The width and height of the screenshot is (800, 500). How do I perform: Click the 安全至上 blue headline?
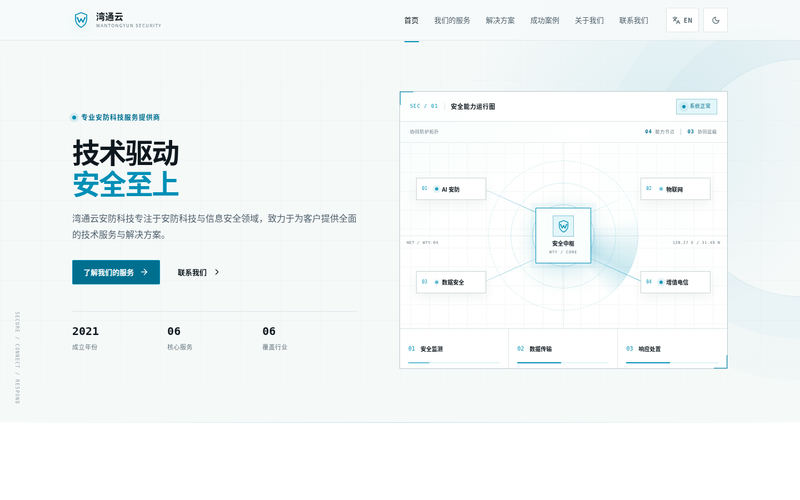coord(126,184)
